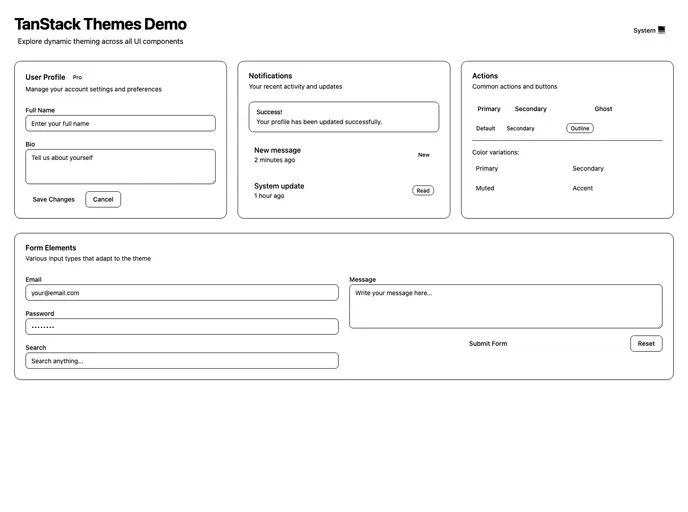The width and height of the screenshot is (688, 512).
Task: Pick the Muted color variation swatch
Action: tap(519, 188)
